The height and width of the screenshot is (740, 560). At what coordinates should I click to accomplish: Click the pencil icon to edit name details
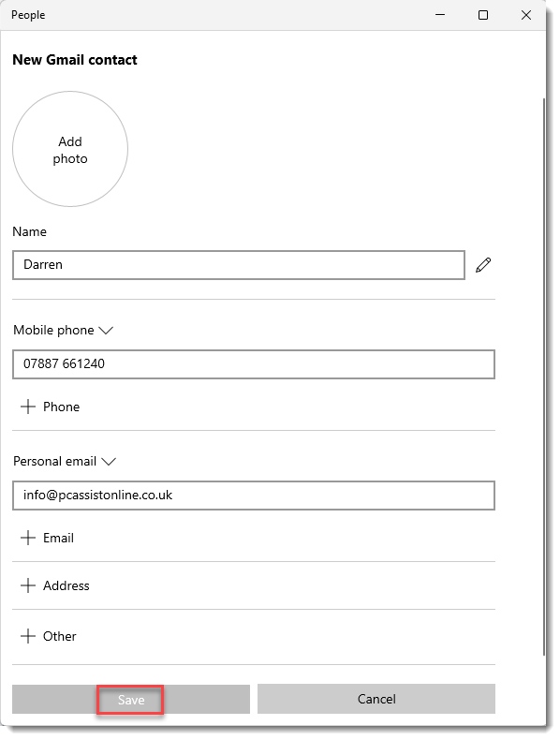tap(483, 265)
